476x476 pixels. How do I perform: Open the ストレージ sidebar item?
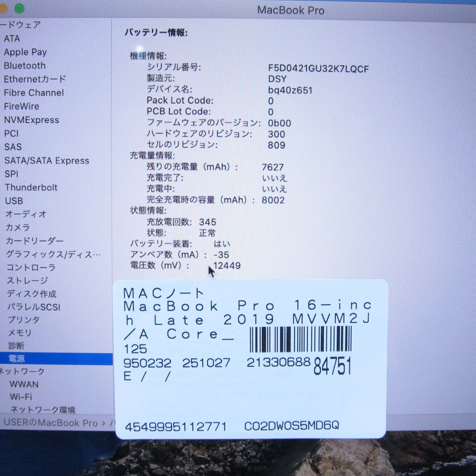(x=27, y=280)
